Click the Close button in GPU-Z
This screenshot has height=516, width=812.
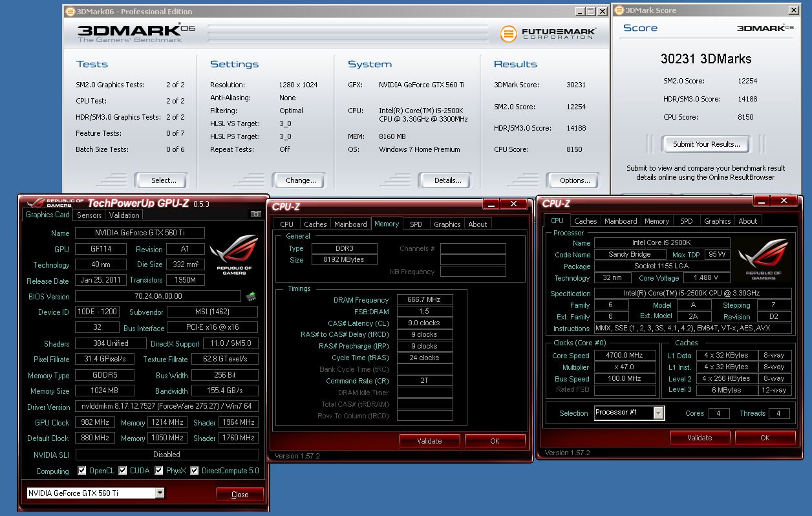click(x=240, y=495)
